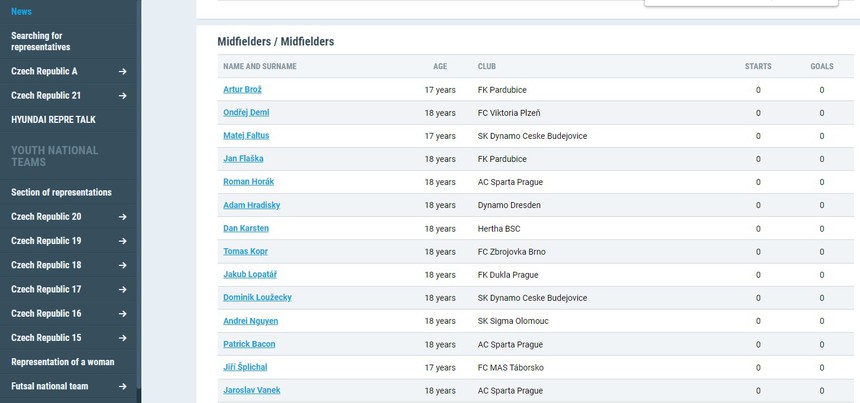Click Jaroslav Vanek name link
Screen dimensions: 860x403
pyautogui.click(x=252, y=391)
